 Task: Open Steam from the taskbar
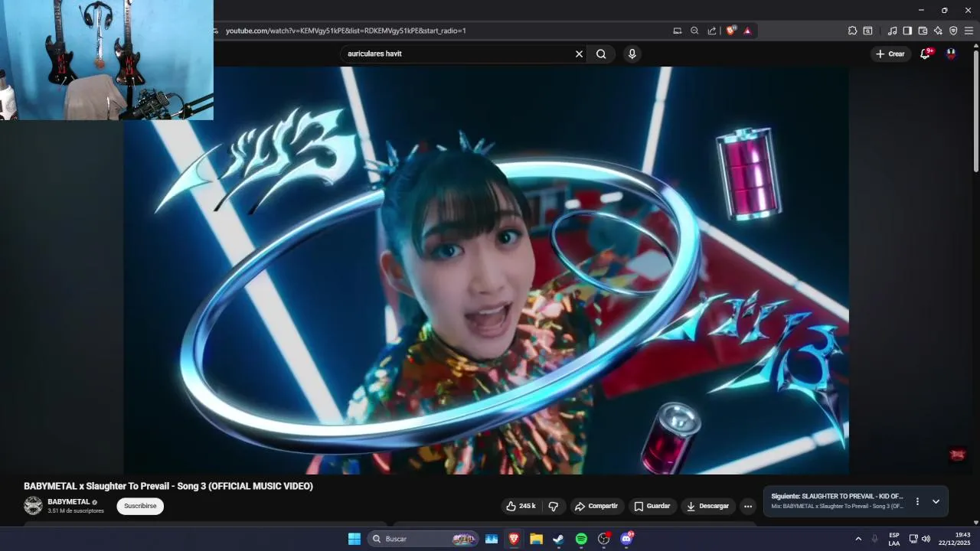[x=558, y=539]
